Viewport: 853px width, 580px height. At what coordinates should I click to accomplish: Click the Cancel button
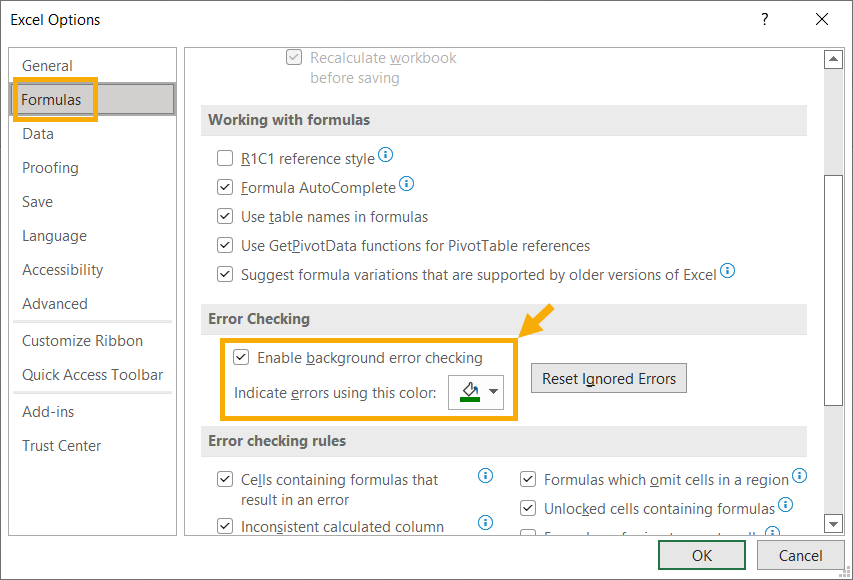(800, 556)
